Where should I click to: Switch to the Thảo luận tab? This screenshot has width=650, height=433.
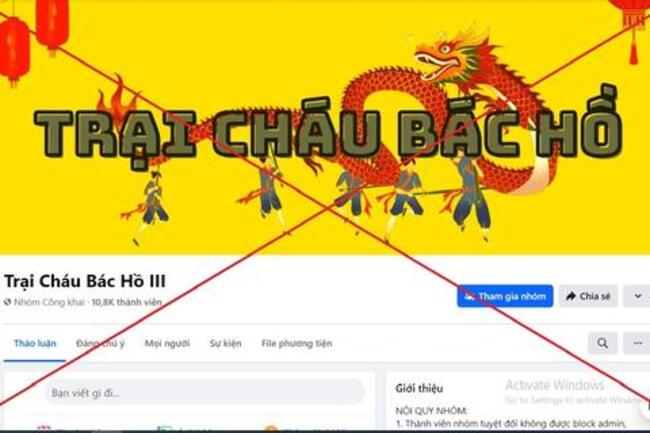point(35,343)
